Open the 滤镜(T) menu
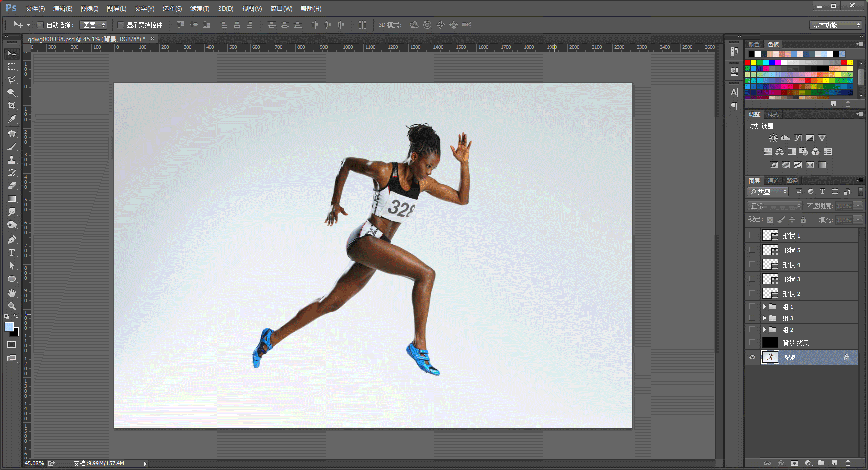 [200, 9]
